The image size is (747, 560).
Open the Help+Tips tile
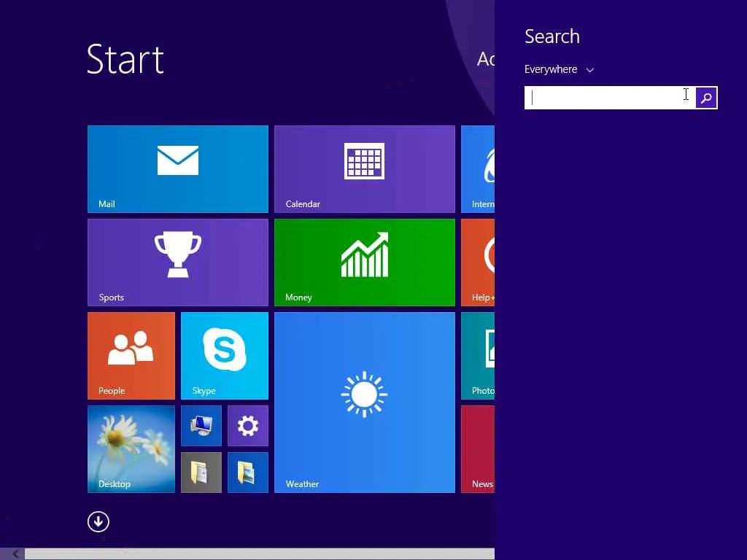click(478, 262)
